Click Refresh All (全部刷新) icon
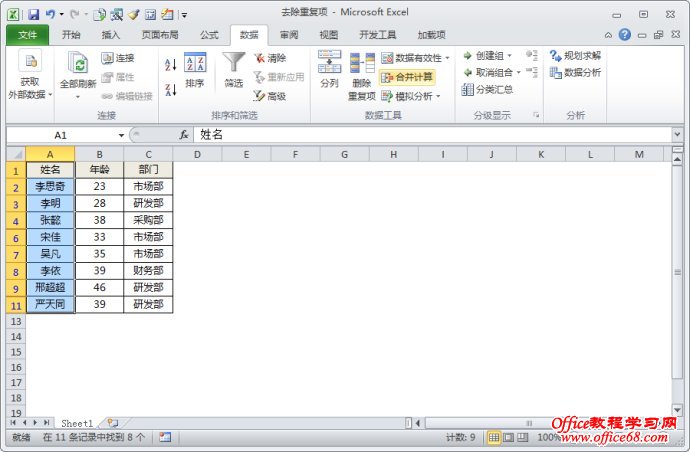 [x=77, y=66]
